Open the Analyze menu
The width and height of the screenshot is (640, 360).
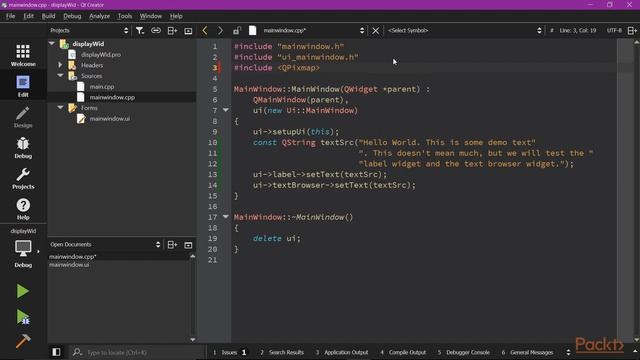[x=99, y=16]
